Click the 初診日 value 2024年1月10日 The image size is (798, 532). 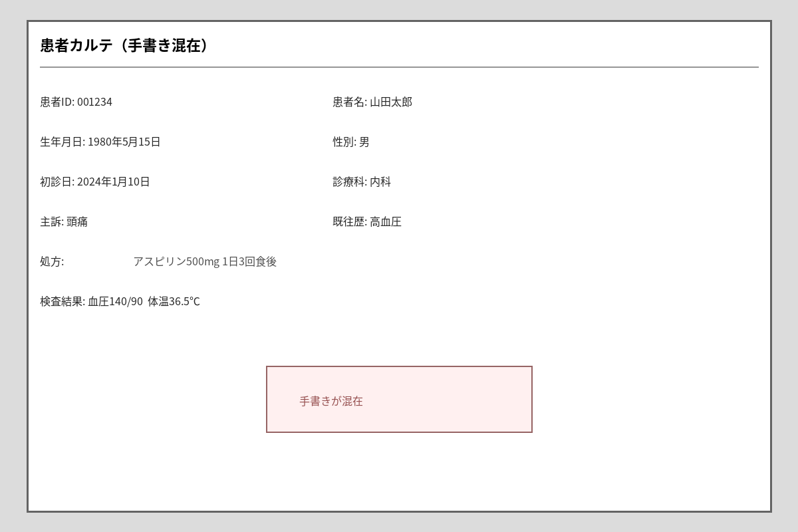113,182
